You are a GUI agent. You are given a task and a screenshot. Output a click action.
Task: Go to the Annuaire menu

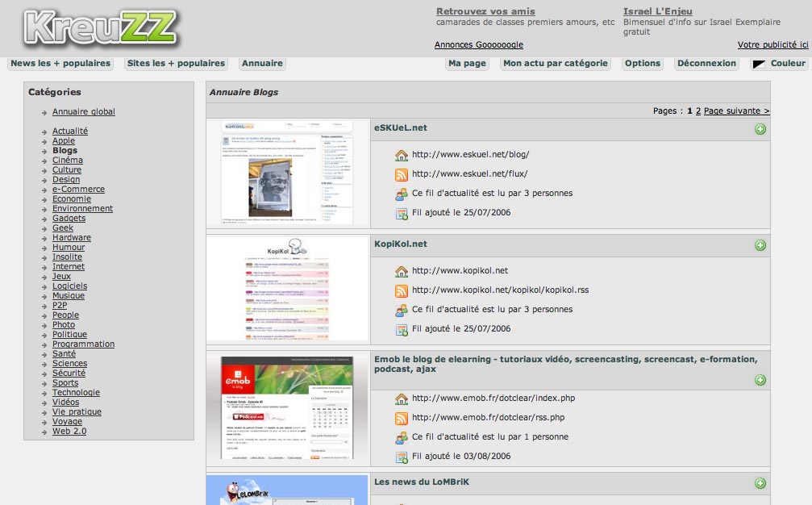(262, 63)
